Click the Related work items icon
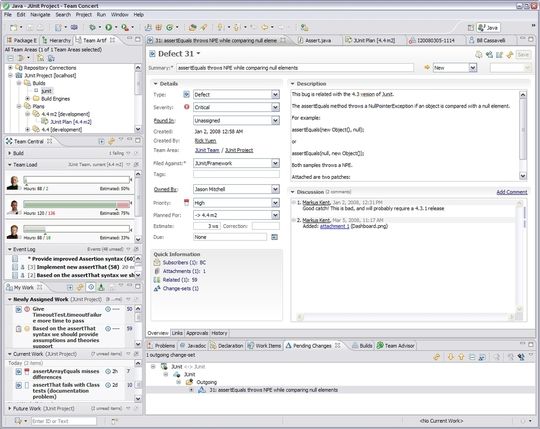 157,280
